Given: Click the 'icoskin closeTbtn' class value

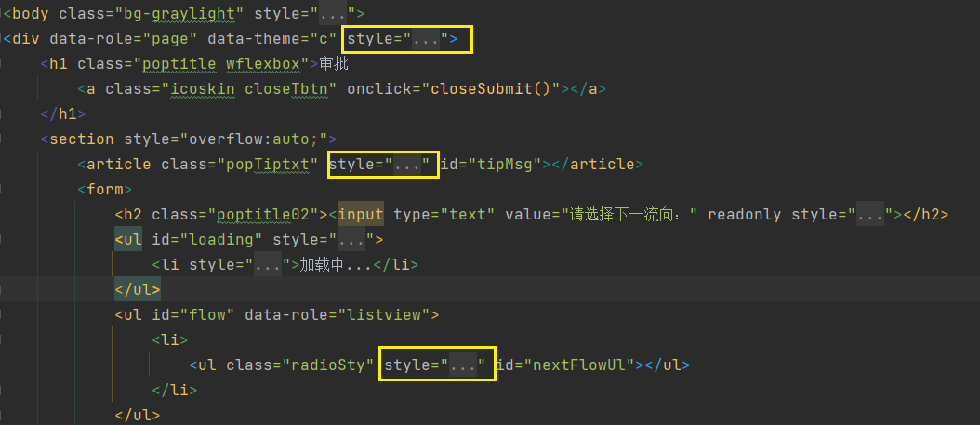Looking at the screenshot, I should pos(244,89).
